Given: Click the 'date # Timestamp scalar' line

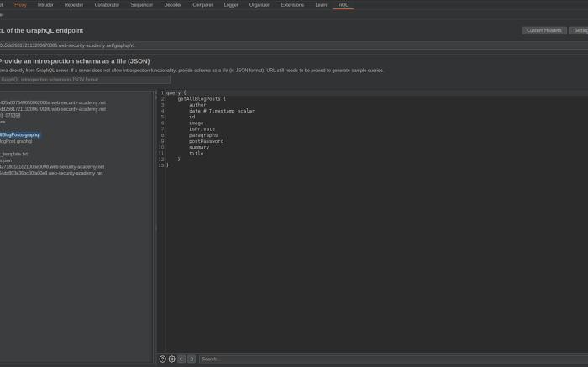Looking at the screenshot, I should click(222, 111).
